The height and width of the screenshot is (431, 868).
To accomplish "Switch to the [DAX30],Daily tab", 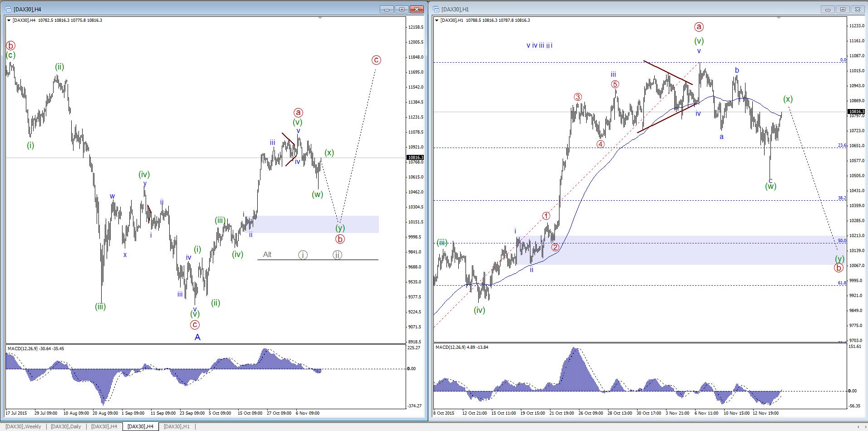I will pyautogui.click(x=66, y=426).
